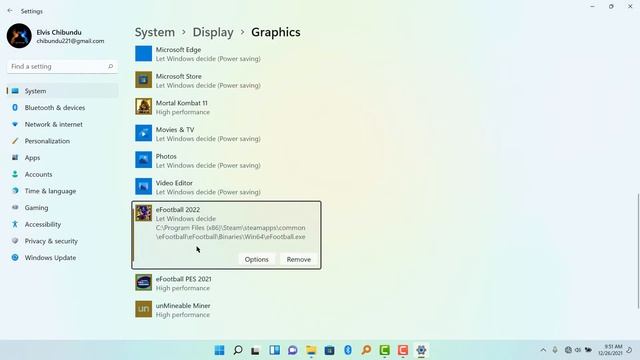Click the Photos app icon
640x360 pixels.
144,160
